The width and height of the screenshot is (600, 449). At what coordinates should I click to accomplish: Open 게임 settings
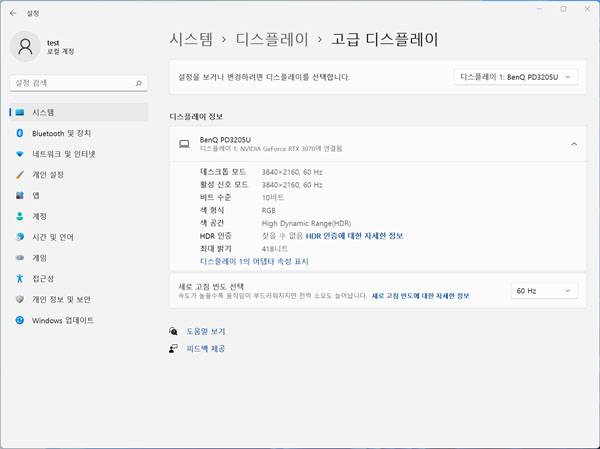click(x=39, y=257)
